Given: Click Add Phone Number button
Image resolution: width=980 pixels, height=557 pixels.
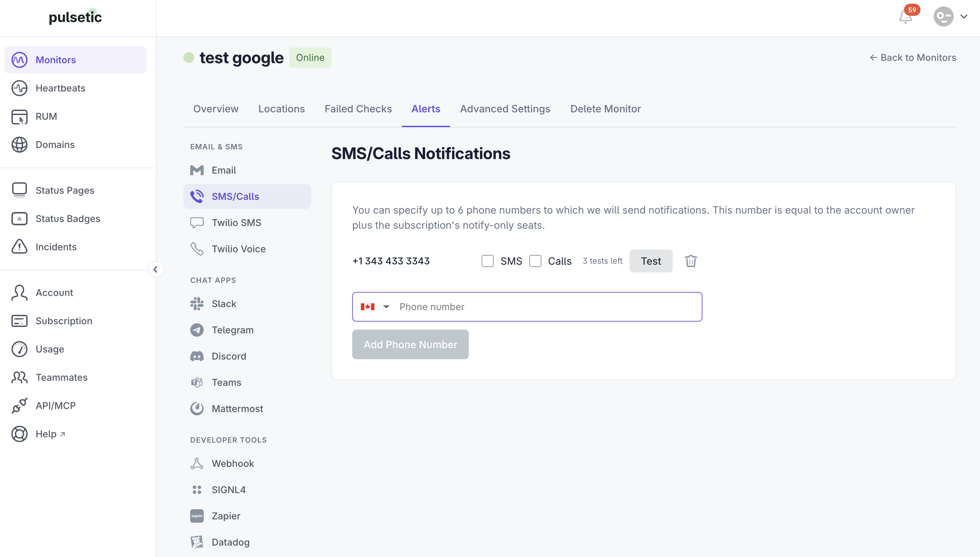Looking at the screenshot, I should click(x=410, y=344).
